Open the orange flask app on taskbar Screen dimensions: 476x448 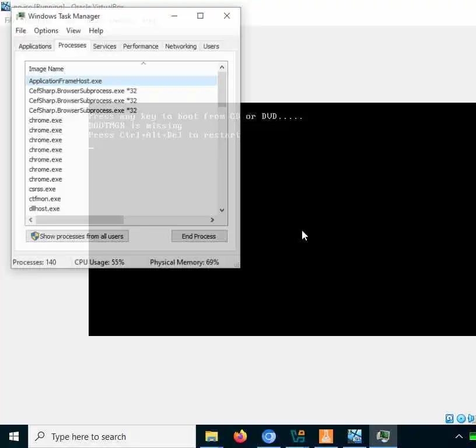pos(325,436)
